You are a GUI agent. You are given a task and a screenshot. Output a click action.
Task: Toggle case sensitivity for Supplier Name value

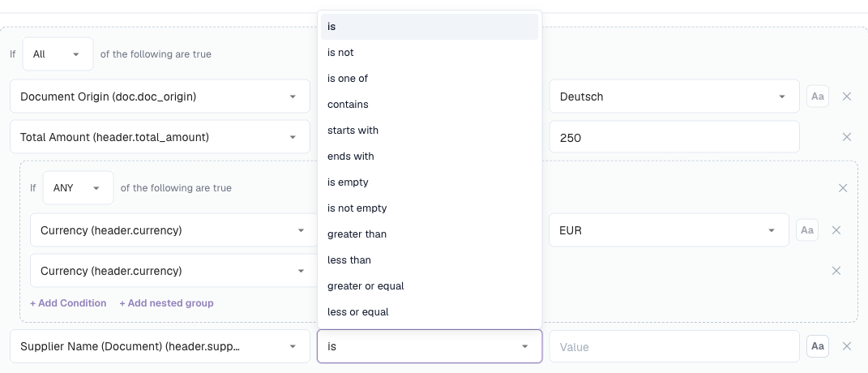point(817,346)
